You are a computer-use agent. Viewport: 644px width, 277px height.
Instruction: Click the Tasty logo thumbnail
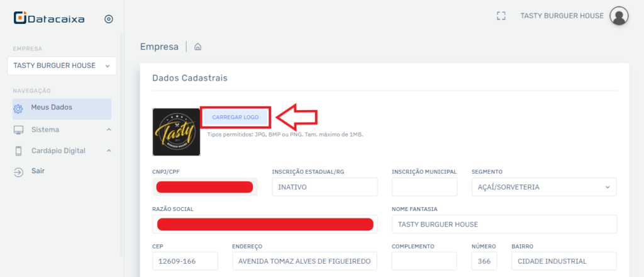(176, 132)
